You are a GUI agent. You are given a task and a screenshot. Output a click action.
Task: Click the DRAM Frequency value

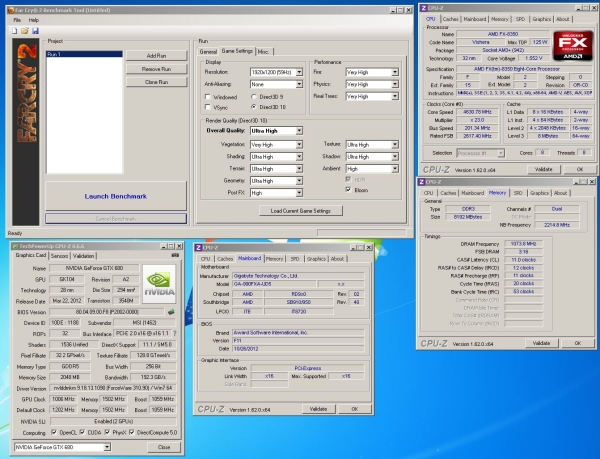[x=523, y=244]
